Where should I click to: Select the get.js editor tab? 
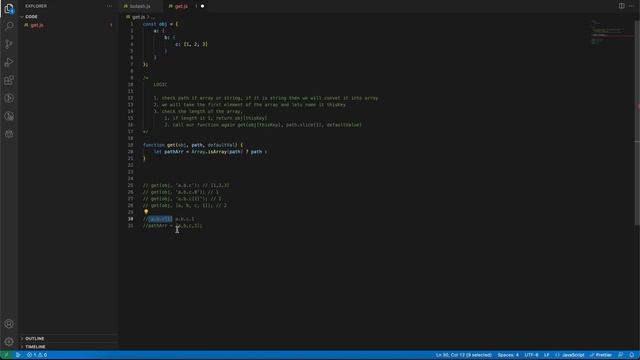181,6
